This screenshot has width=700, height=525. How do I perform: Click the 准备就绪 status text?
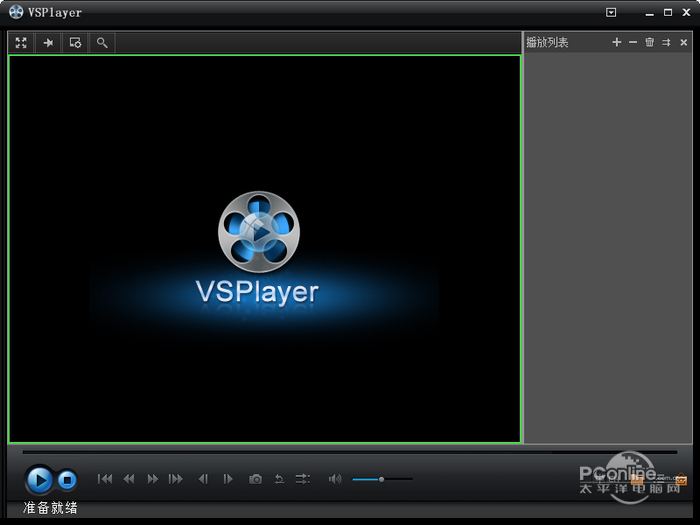click(x=50, y=508)
